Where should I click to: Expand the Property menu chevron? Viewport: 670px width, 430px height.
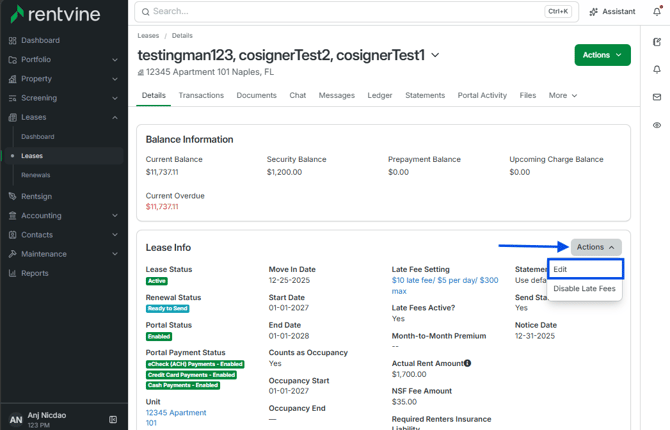coord(115,79)
